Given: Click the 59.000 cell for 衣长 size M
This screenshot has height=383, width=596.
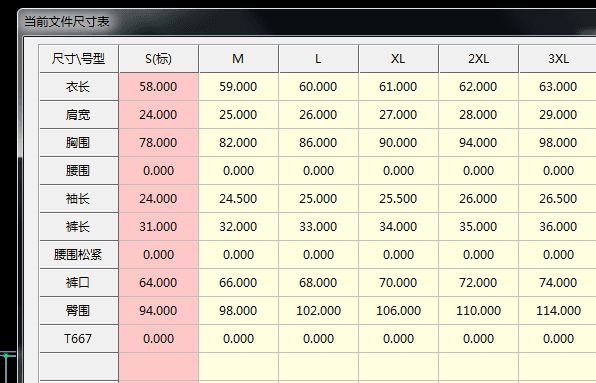Looking at the screenshot, I should 238,87.
